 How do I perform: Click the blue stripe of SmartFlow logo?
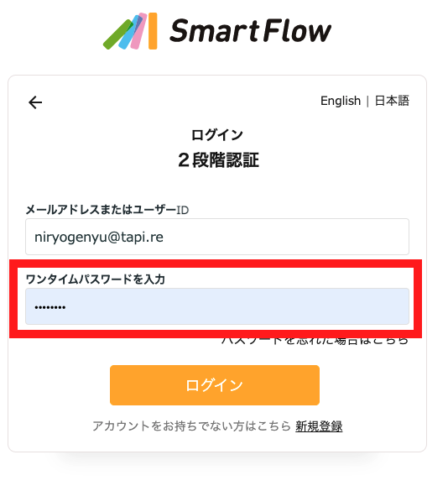click(129, 33)
